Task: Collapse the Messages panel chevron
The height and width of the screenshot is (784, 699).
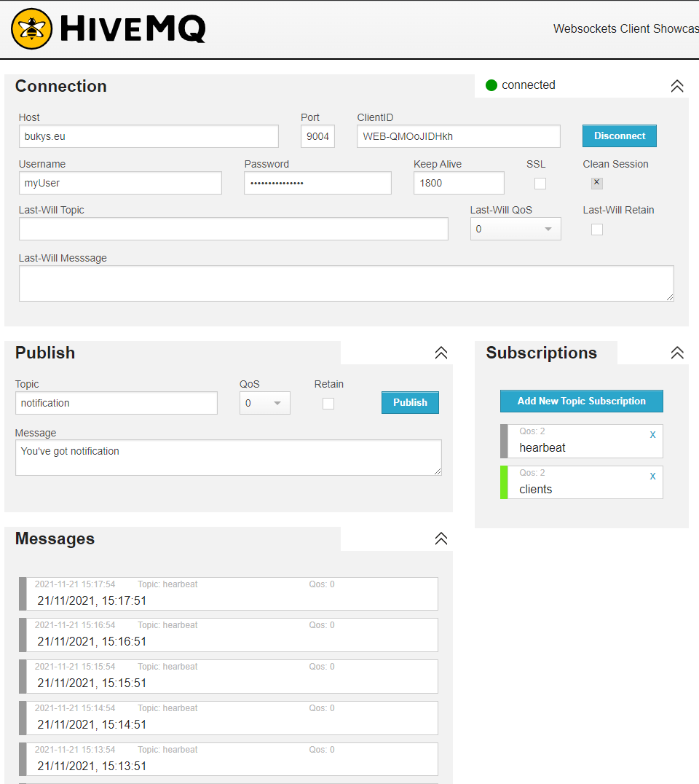Action: pyautogui.click(x=441, y=538)
